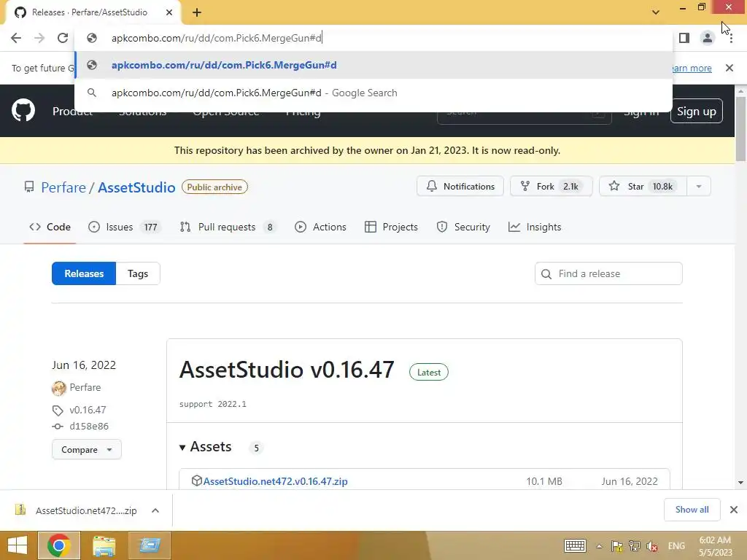Click the scrollbar down arrow
Screen dimensions: 747x560
tap(741, 483)
